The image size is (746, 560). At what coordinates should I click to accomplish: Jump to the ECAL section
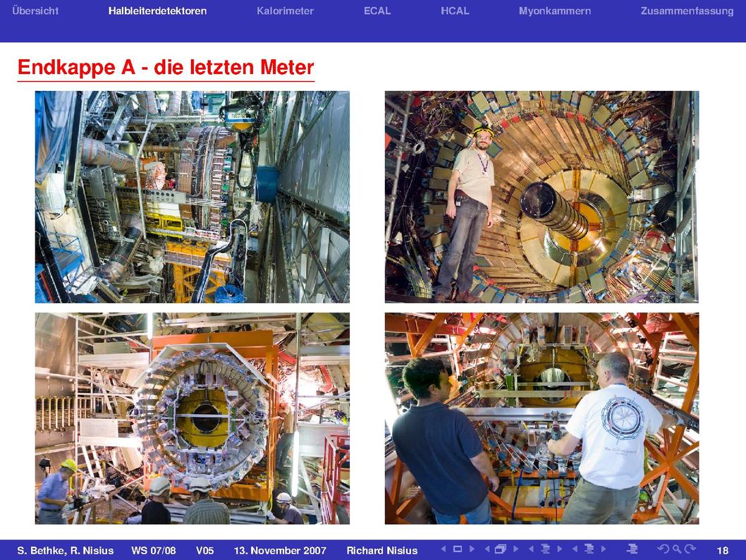pyautogui.click(x=377, y=11)
